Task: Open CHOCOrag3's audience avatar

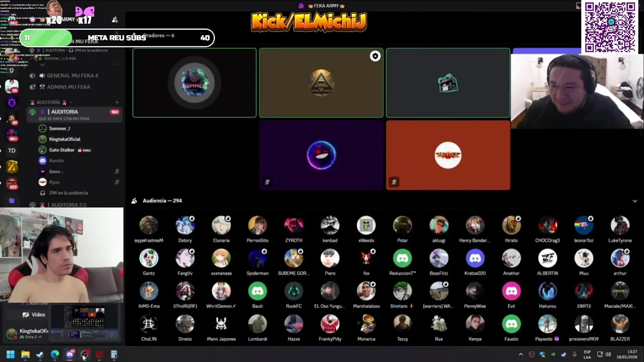Action: click(x=547, y=225)
